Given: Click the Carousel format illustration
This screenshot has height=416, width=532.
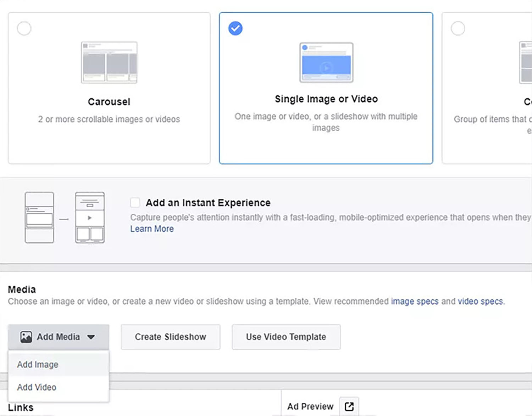Looking at the screenshot, I should tap(109, 63).
